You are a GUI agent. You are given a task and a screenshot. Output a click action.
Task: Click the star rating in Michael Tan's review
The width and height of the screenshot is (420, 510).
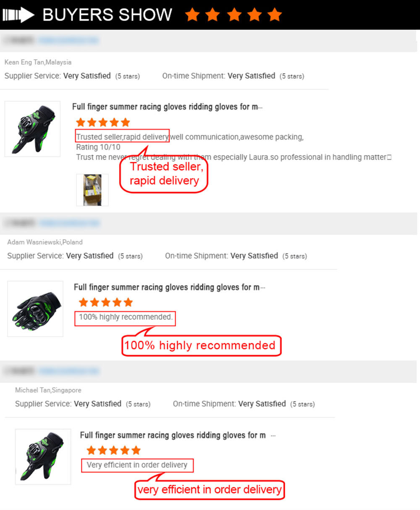(113, 450)
